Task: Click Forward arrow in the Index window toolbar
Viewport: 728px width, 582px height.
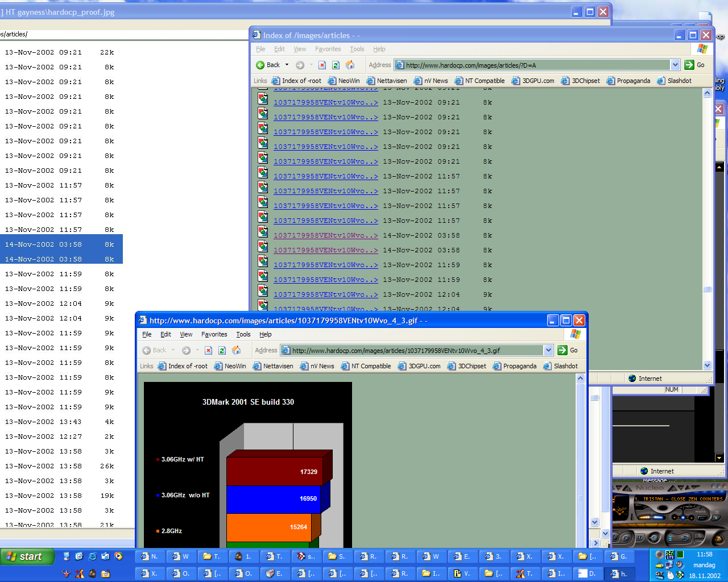Action: tap(300, 65)
